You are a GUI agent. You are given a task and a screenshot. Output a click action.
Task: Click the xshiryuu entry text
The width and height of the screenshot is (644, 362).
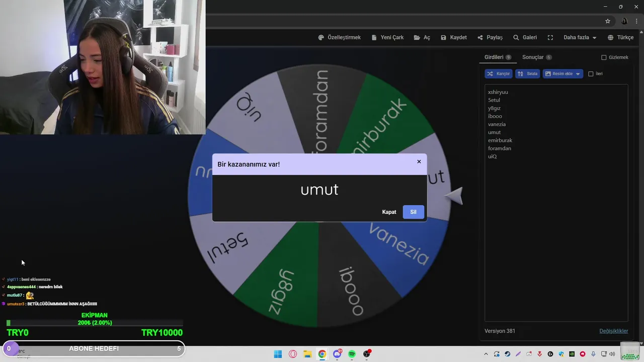point(498,92)
